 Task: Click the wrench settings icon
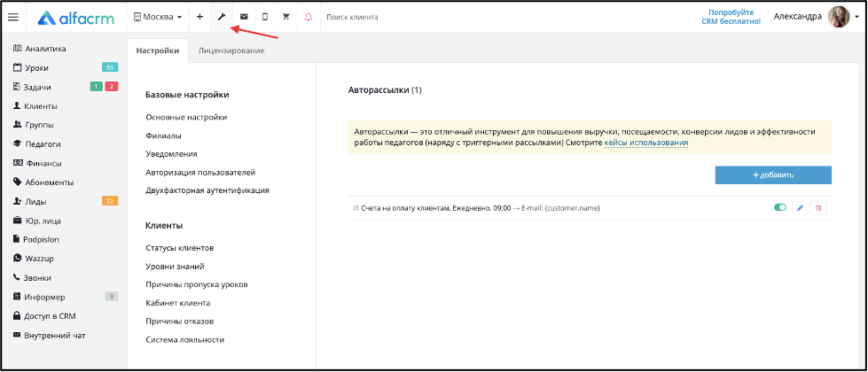pos(222,17)
